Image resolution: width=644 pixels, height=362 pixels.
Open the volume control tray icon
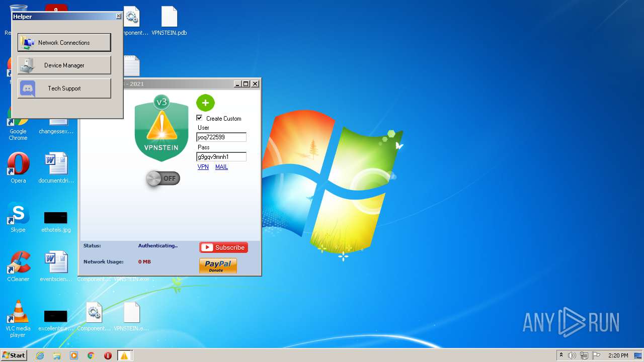(x=572, y=355)
